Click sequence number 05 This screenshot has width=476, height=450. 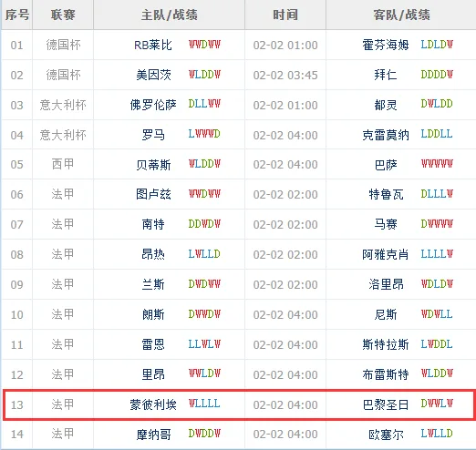[x=16, y=165]
